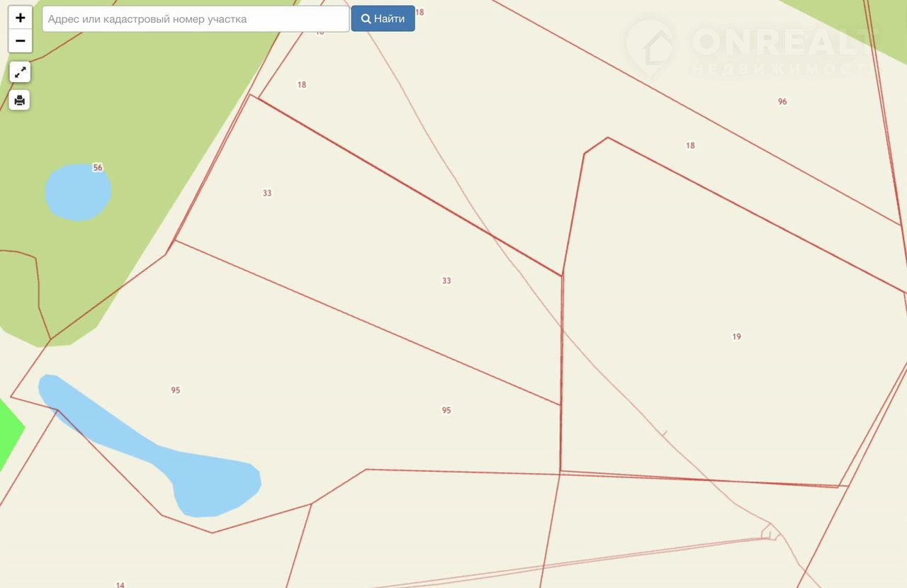The image size is (907, 588).
Task: Select label 33 in the central parcel
Action: point(446,281)
